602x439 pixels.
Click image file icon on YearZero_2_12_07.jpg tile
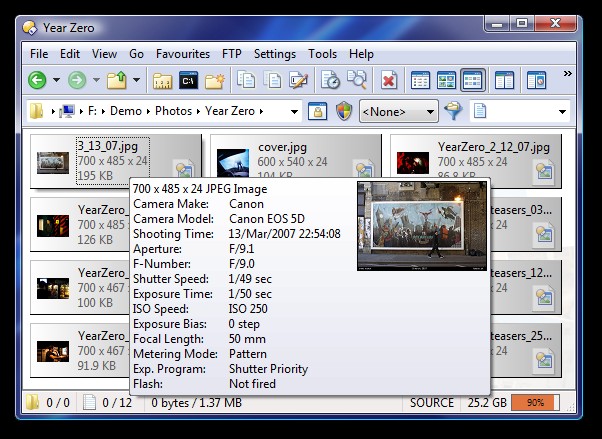pos(544,171)
